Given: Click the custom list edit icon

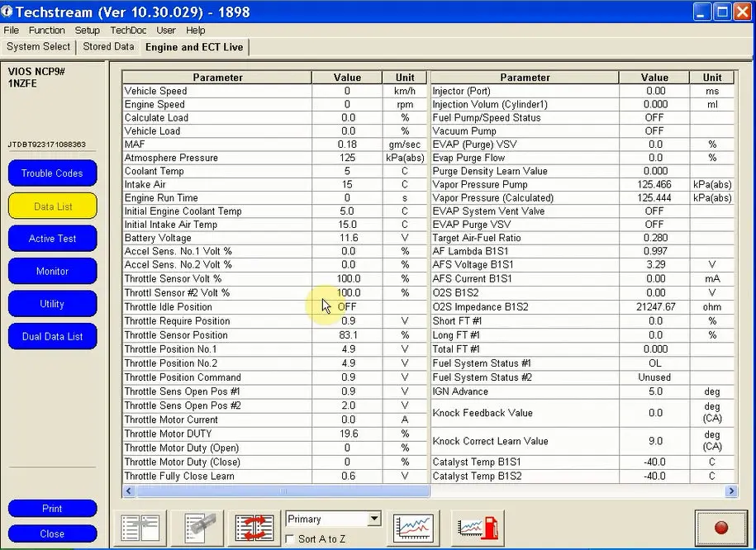Looking at the screenshot, I should (197, 528).
